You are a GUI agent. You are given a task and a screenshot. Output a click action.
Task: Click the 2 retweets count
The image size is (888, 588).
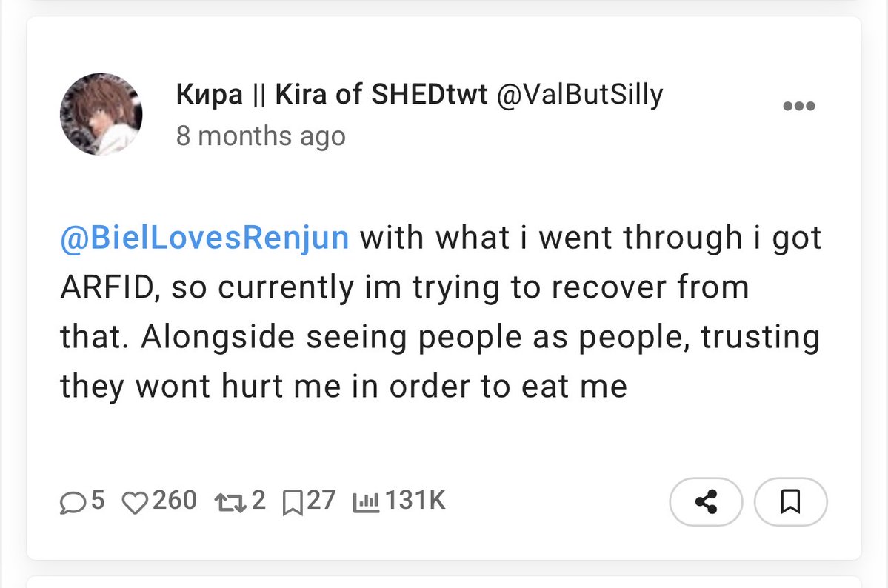point(258,501)
